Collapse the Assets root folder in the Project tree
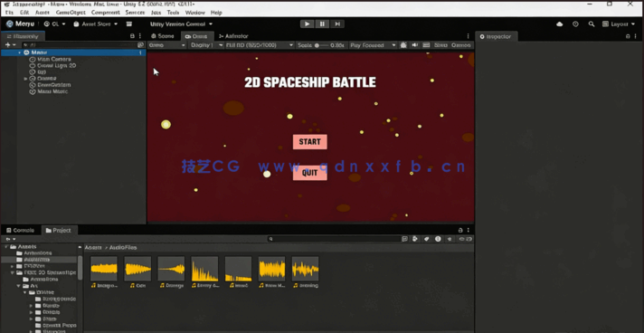 [6, 247]
